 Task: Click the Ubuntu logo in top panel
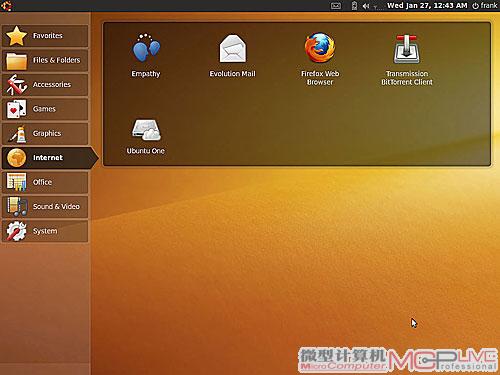pyautogui.click(x=6, y=6)
